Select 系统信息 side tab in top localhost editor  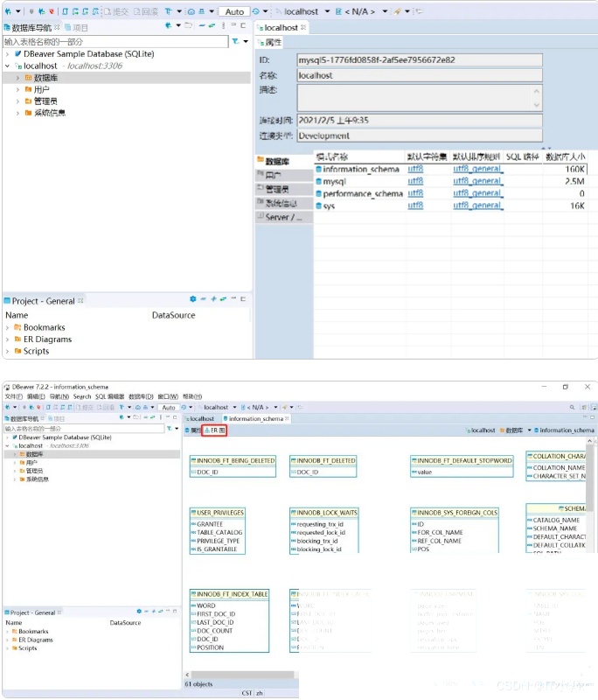coord(283,203)
